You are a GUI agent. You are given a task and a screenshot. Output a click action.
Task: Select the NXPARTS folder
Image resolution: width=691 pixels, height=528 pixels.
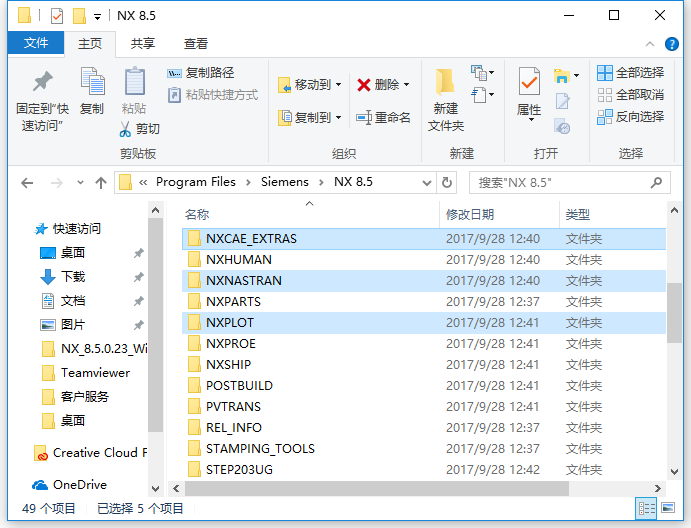[x=424, y=301]
